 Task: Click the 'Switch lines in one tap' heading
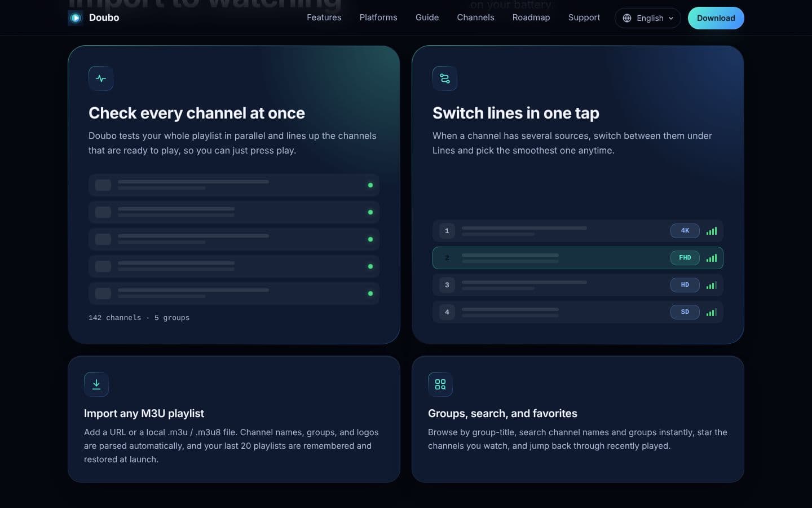click(516, 113)
